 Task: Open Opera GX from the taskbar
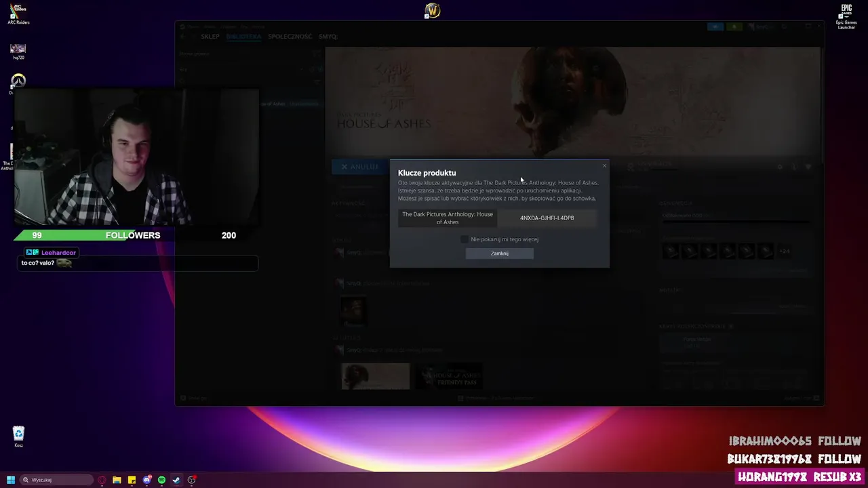(x=102, y=480)
